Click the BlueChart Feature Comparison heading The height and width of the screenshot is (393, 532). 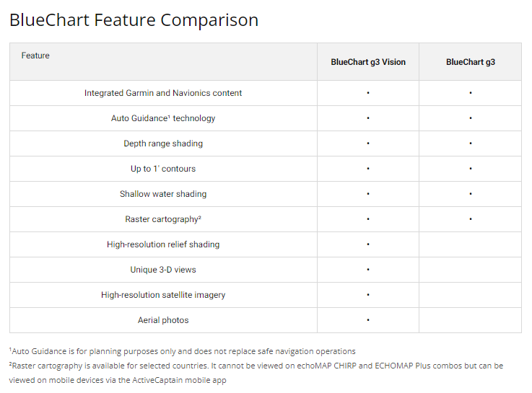click(134, 19)
